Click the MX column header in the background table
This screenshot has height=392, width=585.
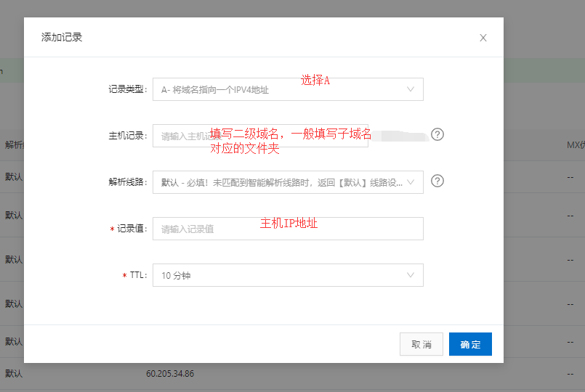click(576, 145)
